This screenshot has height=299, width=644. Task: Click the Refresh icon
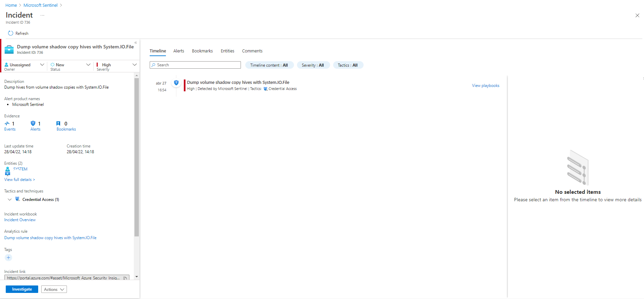[10, 33]
